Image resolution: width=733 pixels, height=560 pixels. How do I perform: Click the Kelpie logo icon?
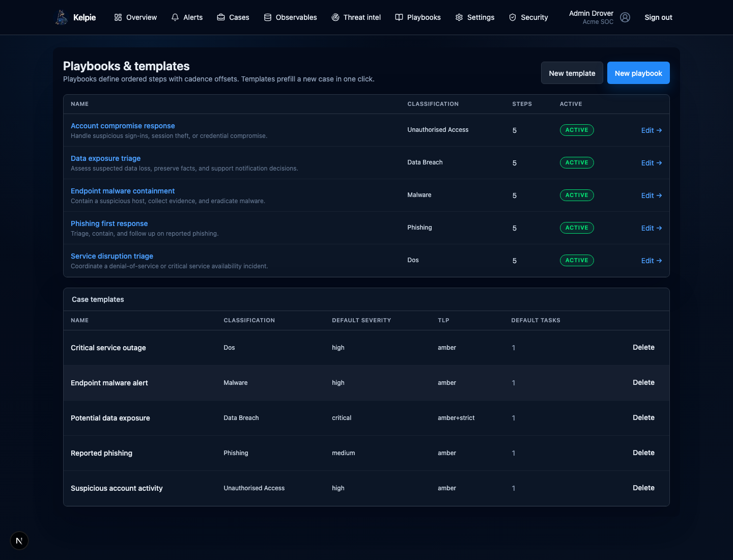point(62,17)
